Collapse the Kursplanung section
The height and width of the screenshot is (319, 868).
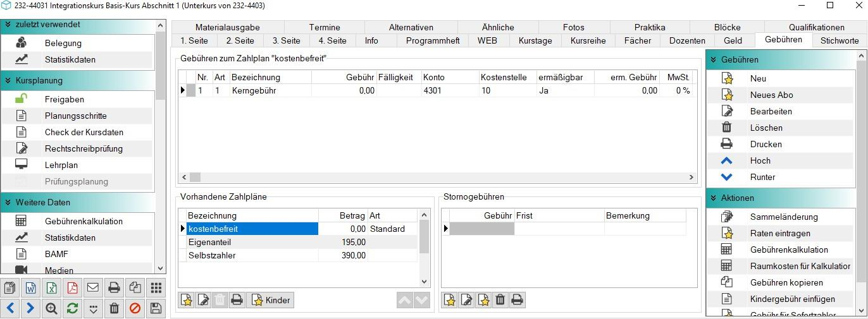pos(9,81)
